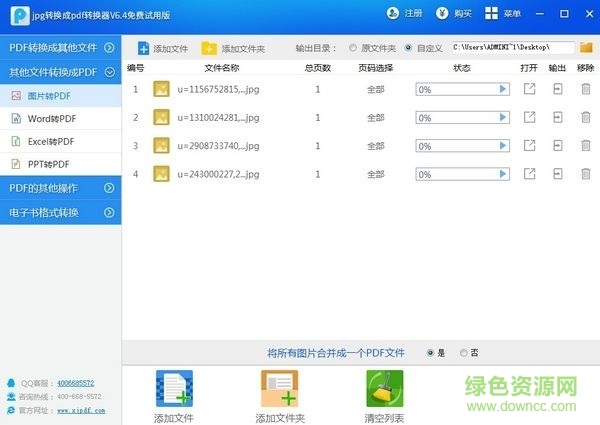This screenshot has height=425, width=600.
Task: Click page selection 全部 for u=1156752815 row
Action: tap(375, 89)
